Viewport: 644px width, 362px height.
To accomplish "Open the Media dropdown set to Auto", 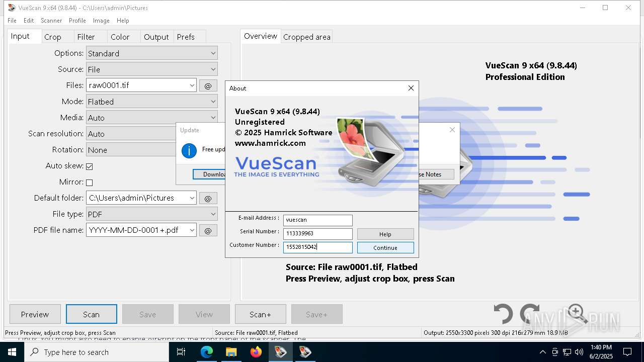I will [x=151, y=118].
